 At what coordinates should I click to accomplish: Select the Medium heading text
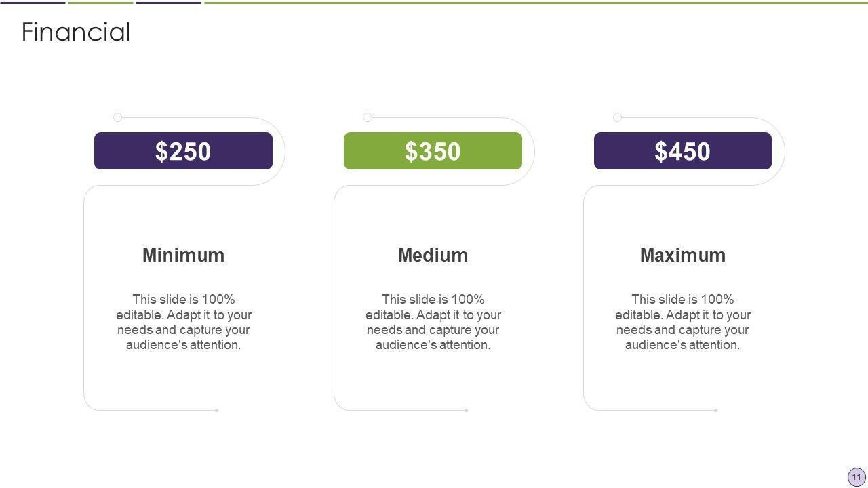pos(433,255)
